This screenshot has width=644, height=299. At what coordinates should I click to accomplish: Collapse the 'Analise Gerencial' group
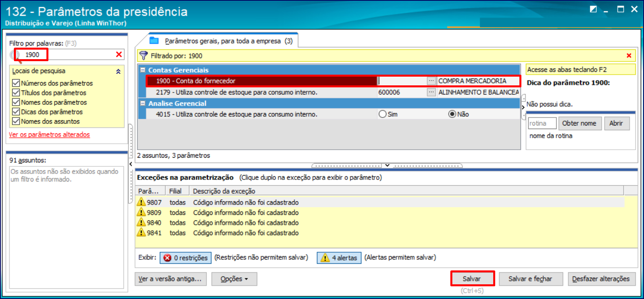tap(142, 103)
